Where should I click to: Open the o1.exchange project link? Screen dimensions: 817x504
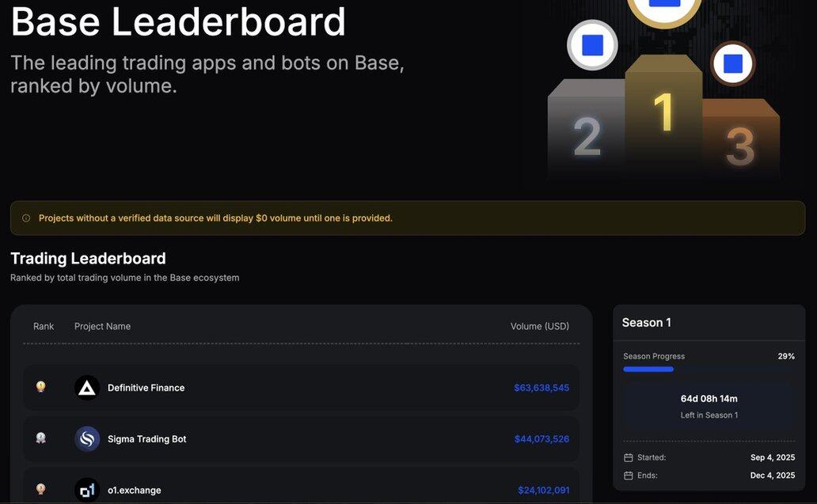pyautogui.click(x=134, y=491)
